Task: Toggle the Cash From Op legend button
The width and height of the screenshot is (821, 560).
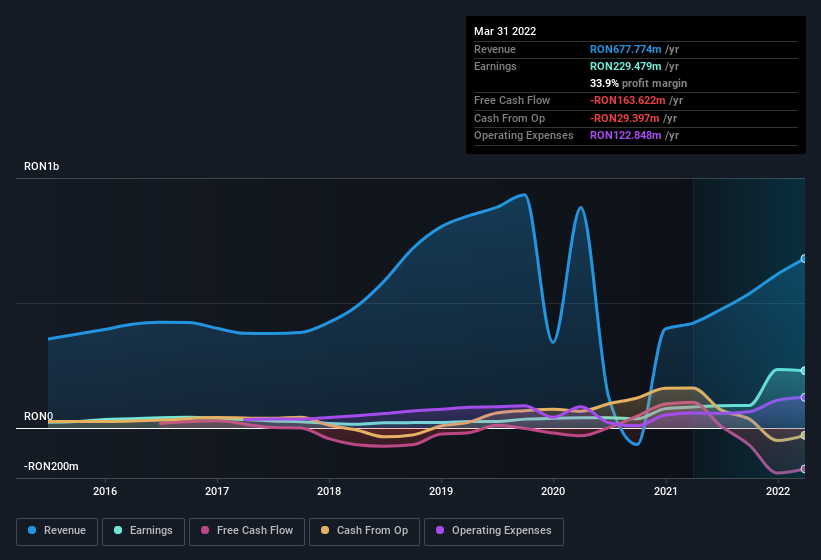Action: tap(364, 531)
